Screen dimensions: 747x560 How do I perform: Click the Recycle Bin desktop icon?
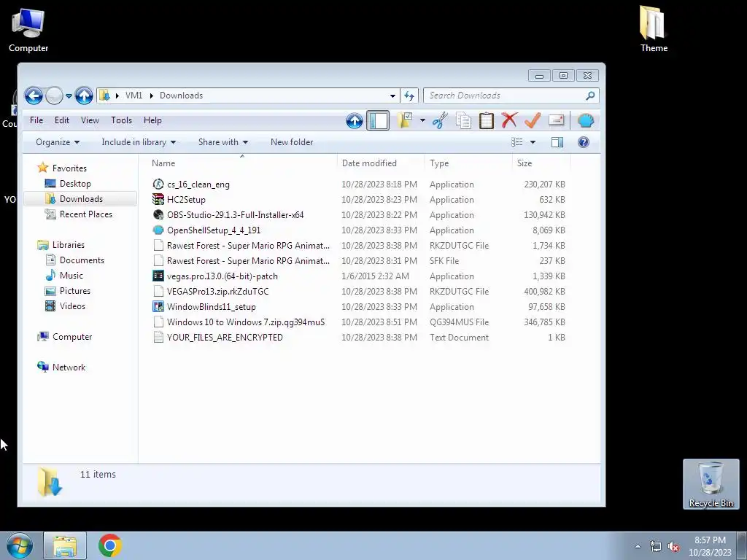click(711, 484)
